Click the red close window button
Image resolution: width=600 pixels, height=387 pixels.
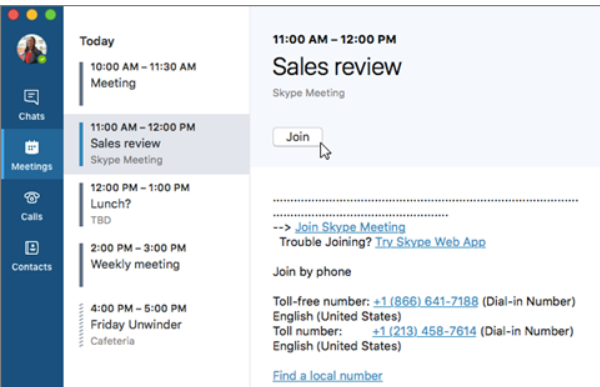(x=13, y=15)
